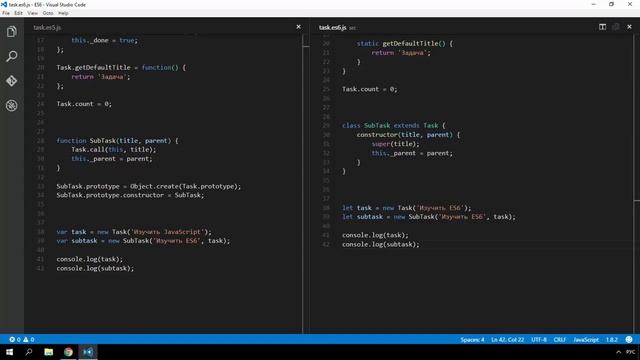Change encoding via UTF-8 in status bar
The width and height of the screenshot is (640, 360).
click(539, 340)
